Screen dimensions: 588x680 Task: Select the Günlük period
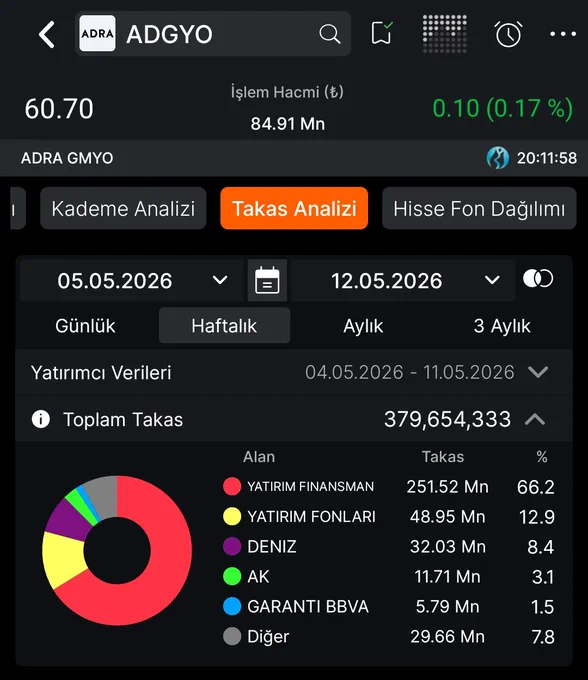[85, 326]
